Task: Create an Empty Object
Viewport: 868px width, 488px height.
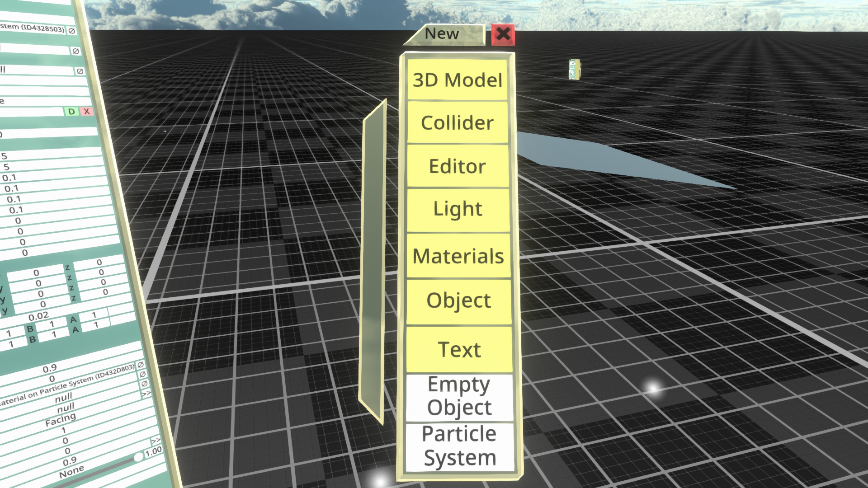Action: coord(459,396)
